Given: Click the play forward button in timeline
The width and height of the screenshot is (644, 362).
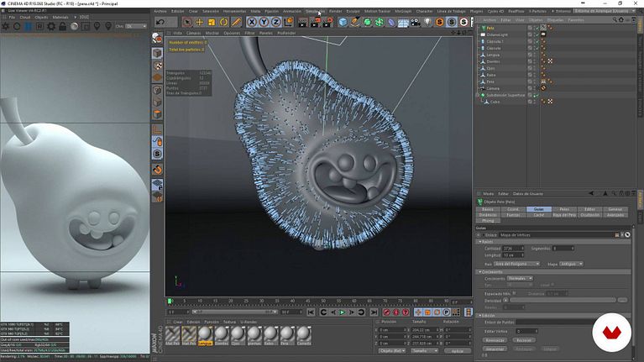Looking at the screenshot, I should [x=342, y=312].
